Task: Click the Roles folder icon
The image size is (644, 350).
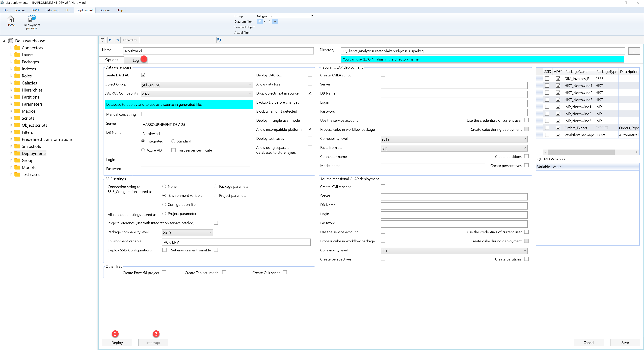Action: tap(17, 76)
